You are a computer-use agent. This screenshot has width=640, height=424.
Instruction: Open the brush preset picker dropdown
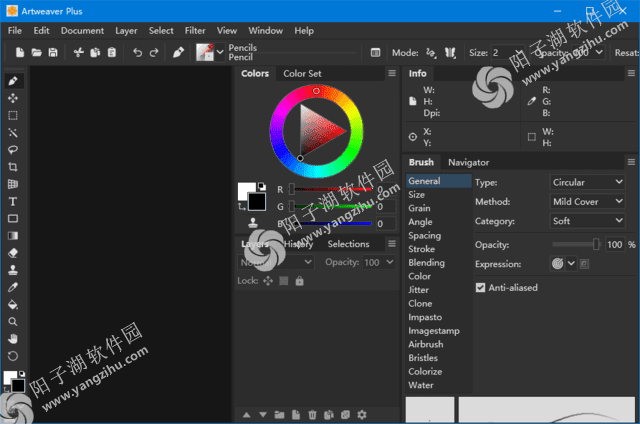click(220, 52)
